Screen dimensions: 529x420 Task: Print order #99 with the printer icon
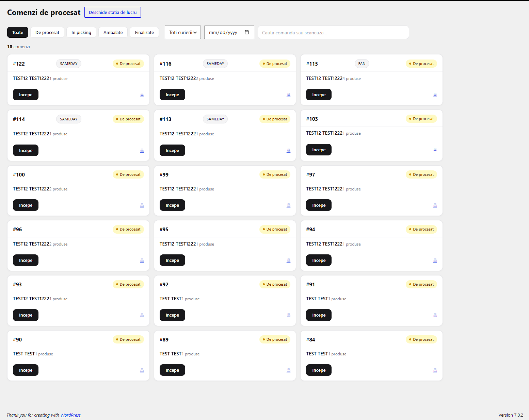pos(288,205)
